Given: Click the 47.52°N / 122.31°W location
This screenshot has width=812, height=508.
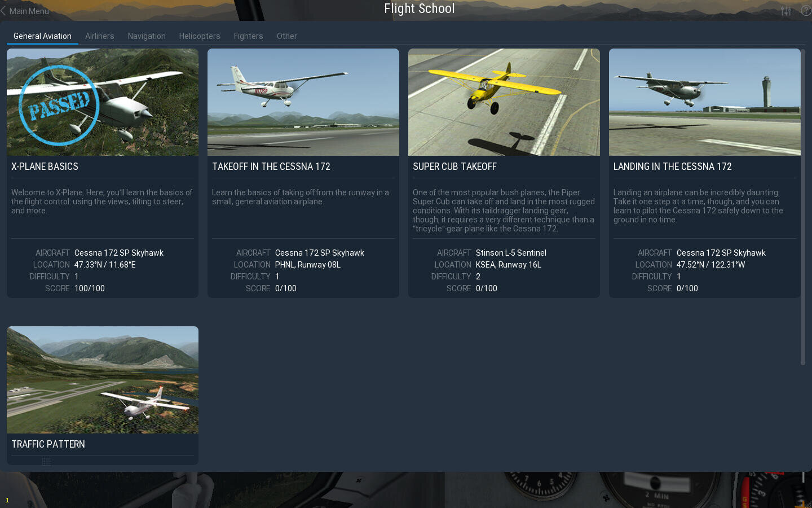Looking at the screenshot, I should pyautogui.click(x=710, y=265).
